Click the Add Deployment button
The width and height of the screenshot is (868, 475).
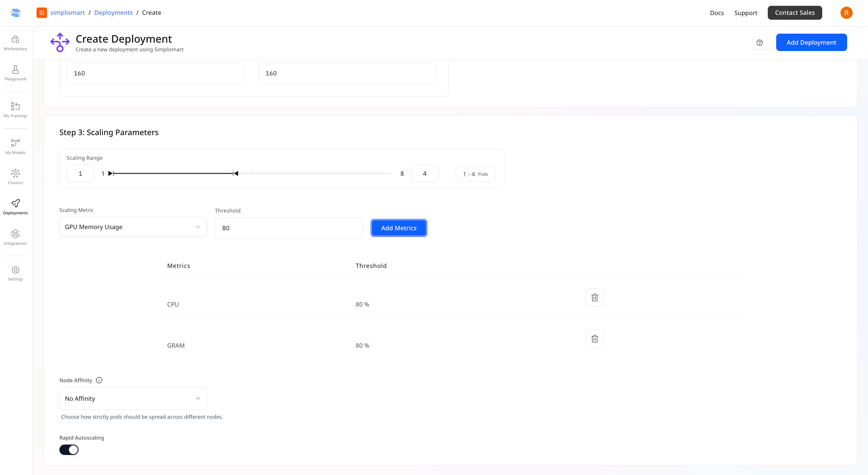pos(812,43)
